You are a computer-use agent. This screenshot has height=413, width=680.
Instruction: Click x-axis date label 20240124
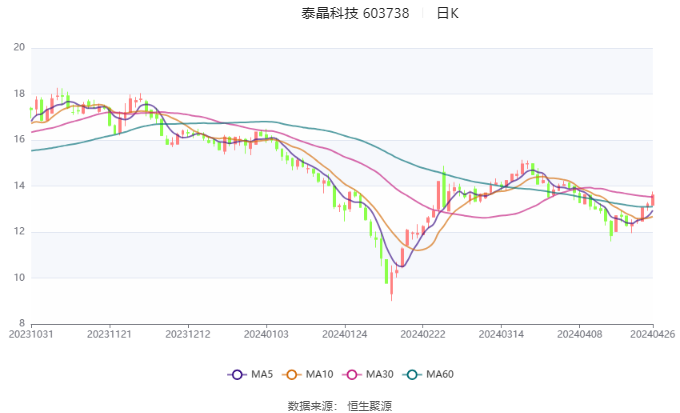(x=345, y=334)
